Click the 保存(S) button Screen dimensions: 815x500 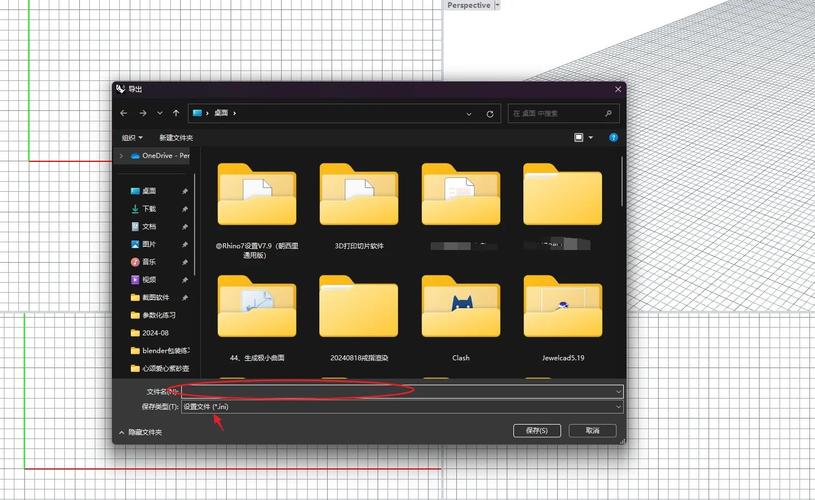[x=536, y=430]
